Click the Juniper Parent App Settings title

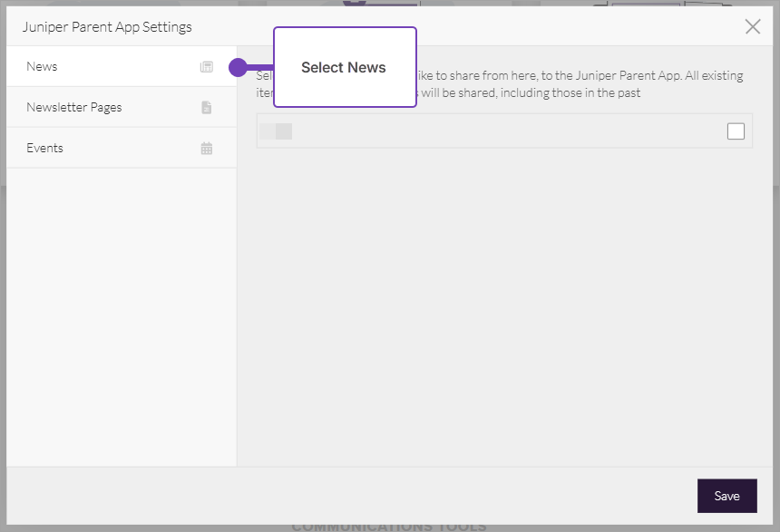(108, 26)
